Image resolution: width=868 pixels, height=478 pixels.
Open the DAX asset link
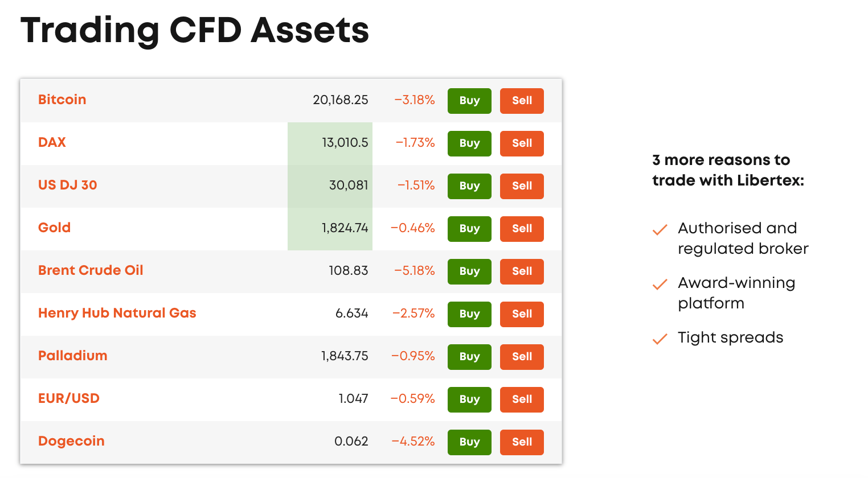[x=52, y=142]
